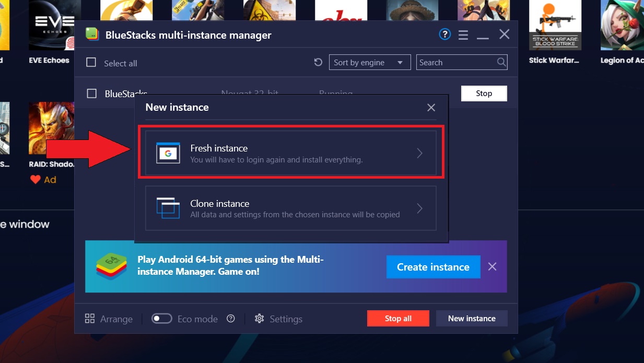Click the Eco mode help icon
The width and height of the screenshot is (644, 363).
point(231,319)
